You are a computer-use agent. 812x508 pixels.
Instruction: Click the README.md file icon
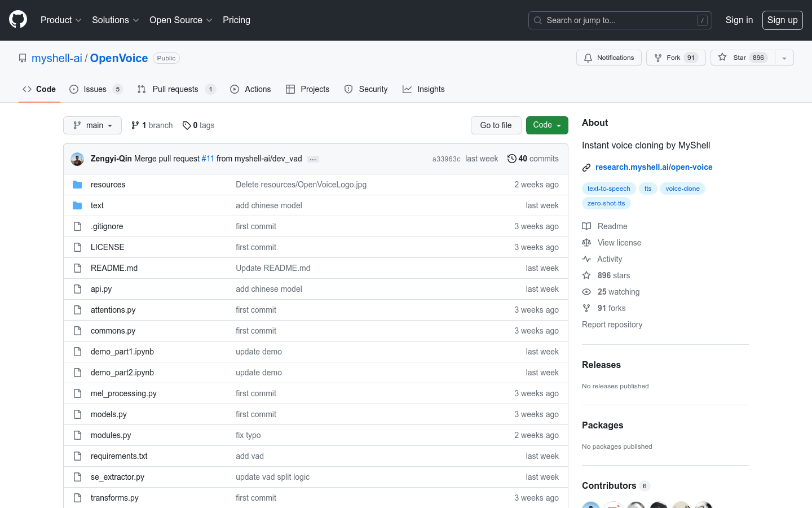click(77, 268)
